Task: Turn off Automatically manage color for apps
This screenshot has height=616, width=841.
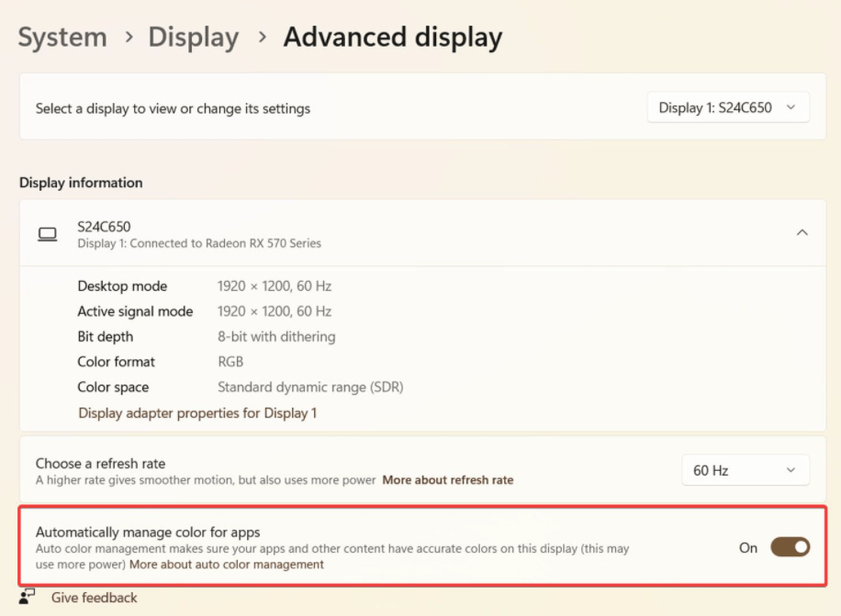Action: pos(790,547)
